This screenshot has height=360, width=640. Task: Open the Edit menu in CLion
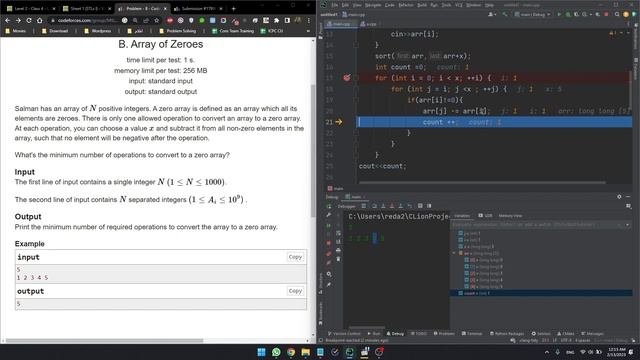[x=345, y=5]
